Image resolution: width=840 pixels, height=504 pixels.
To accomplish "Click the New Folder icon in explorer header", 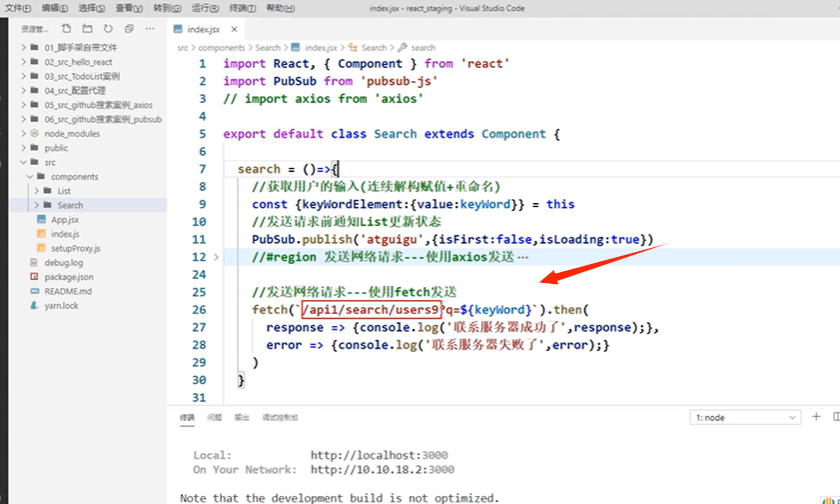I will pyautogui.click(x=87, y=29).
